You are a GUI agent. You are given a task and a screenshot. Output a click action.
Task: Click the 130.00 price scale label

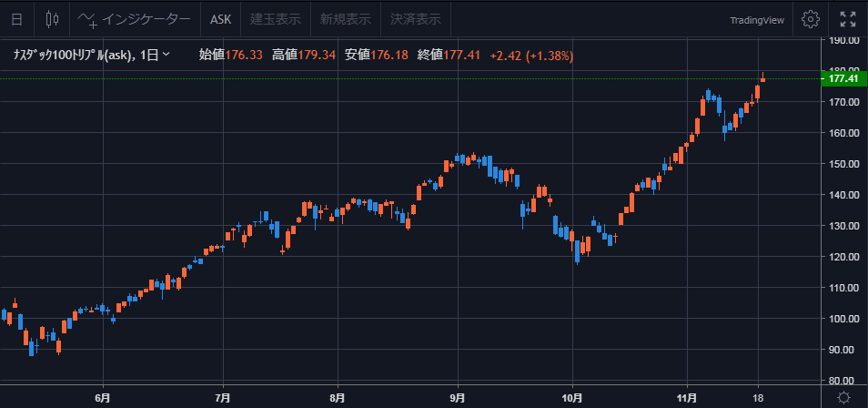[x=843, y=226]
